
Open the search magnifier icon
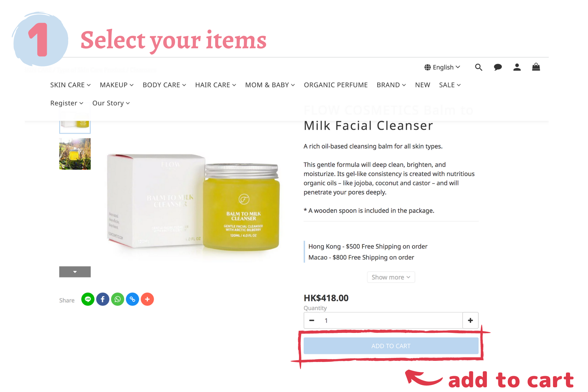coord(479,67)
